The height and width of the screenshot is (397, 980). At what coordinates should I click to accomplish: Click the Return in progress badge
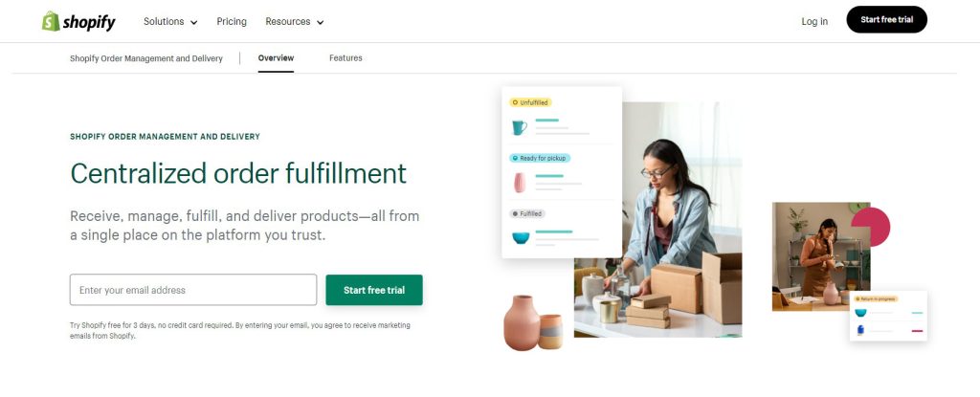tap(877, 298)
